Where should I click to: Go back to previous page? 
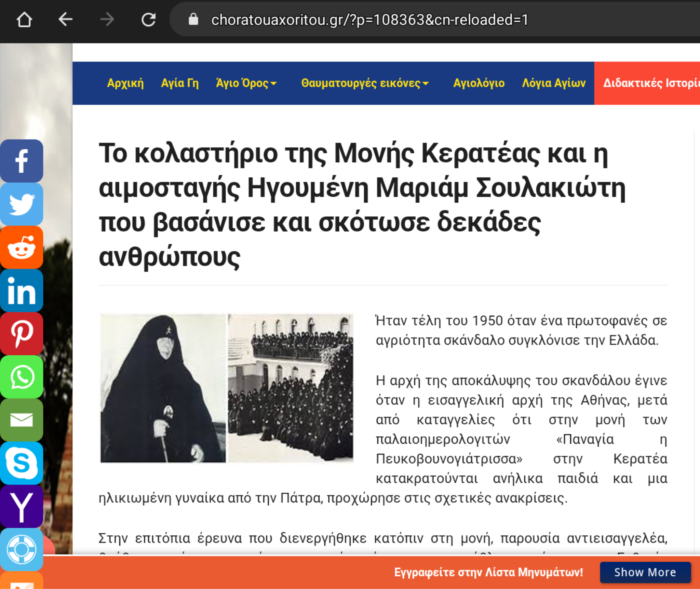click(65, 19)
